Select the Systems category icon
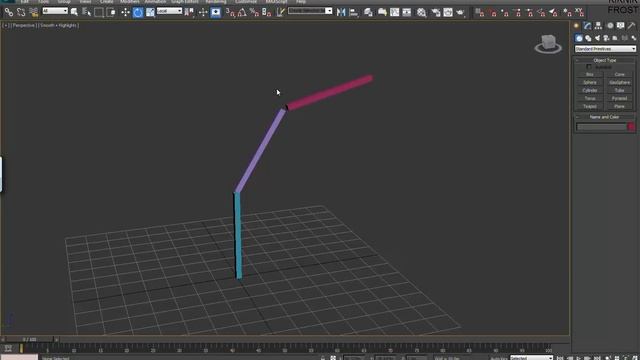The height and width of the screenshot is (360, 640). pos(633,38)
